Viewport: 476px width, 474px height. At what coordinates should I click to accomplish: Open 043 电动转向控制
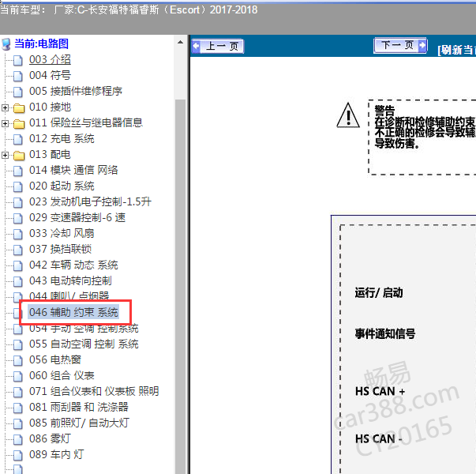point(70,280)
